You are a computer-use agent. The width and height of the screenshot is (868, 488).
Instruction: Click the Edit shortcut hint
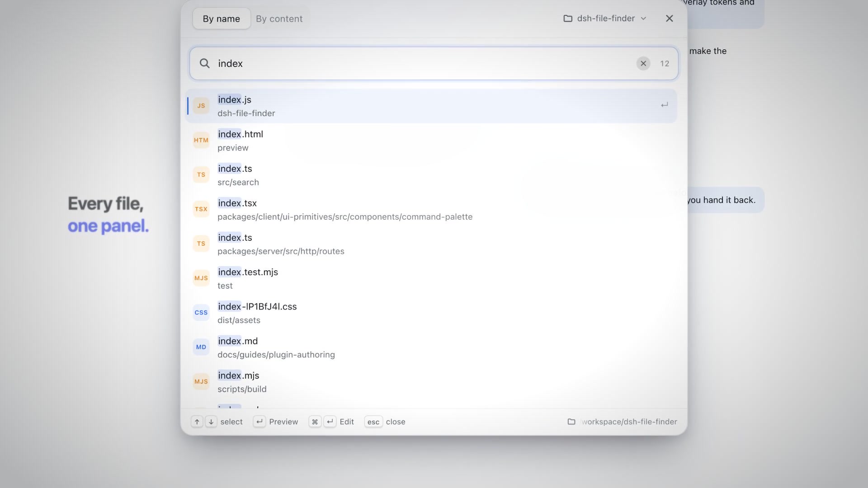331,422
